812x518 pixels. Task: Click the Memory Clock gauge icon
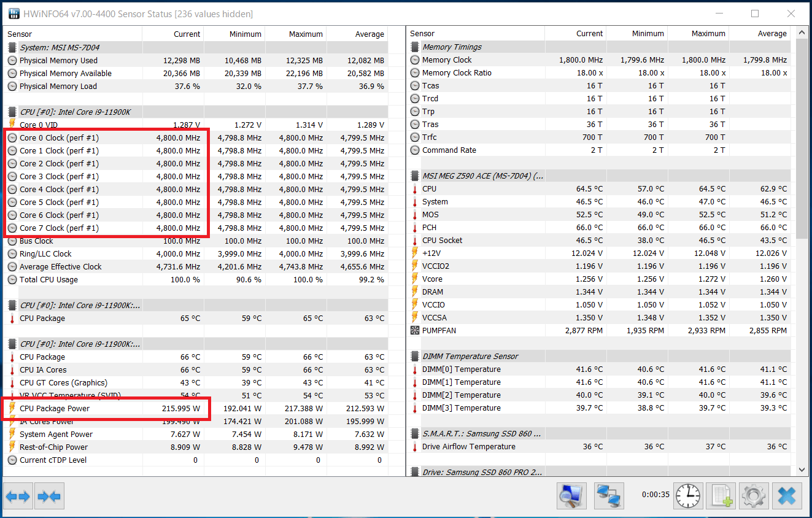click(x=415, y=60)
